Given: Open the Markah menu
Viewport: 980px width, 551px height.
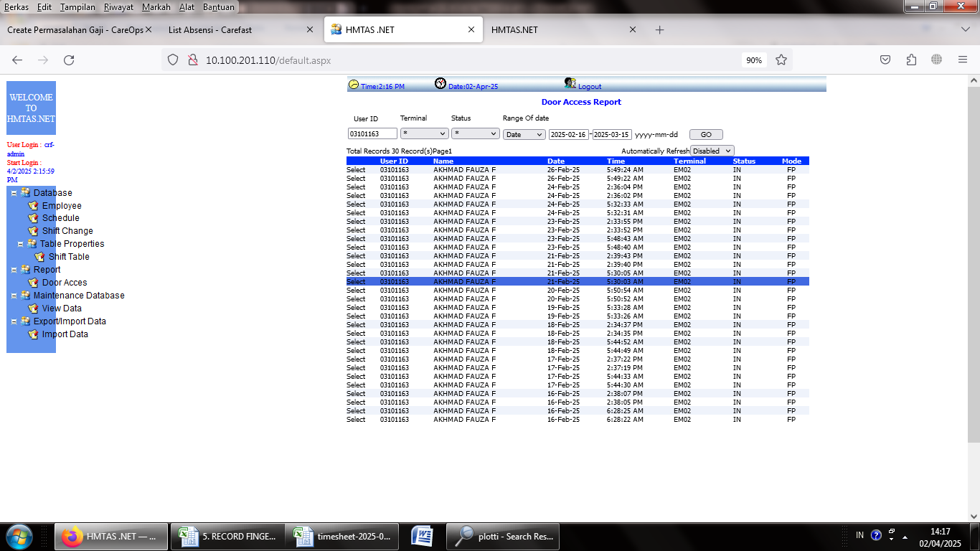Looking at the screenshot, I should click(156, 7).
